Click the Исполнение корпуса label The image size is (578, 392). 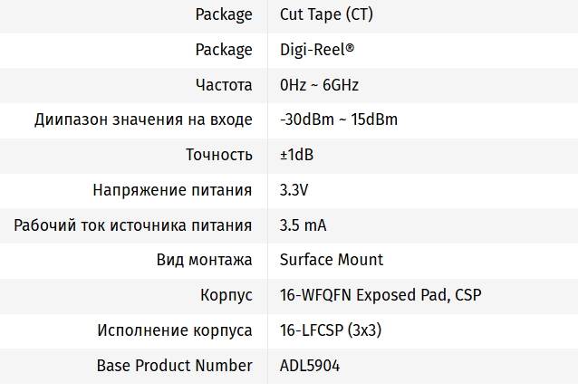174,330
